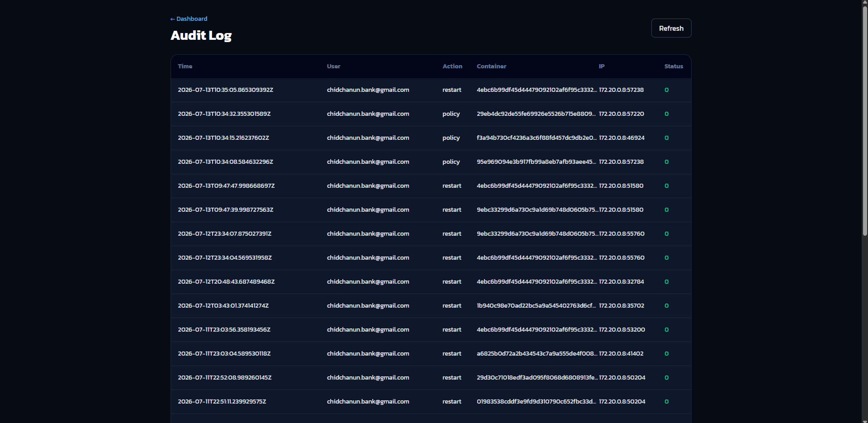Click container ID starting with 01983538cddf

pyautogui.click(x=536, y=402)
